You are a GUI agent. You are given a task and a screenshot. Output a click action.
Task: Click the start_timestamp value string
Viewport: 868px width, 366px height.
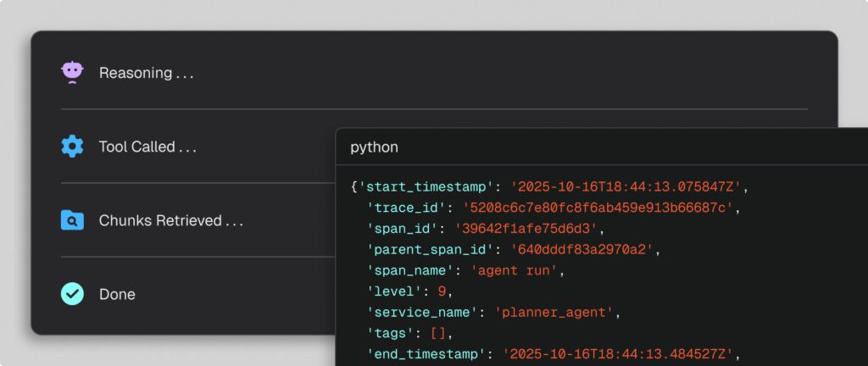click(x=627, y=186)
